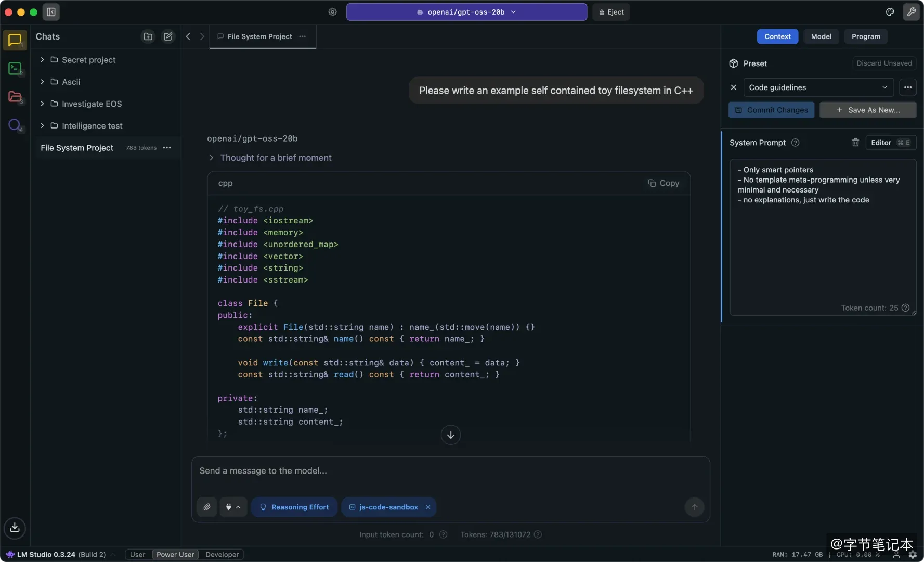The height and width of the screenshot is (562, 924).
Task: Send the message with the up arrow
Action: coord(694,507)
